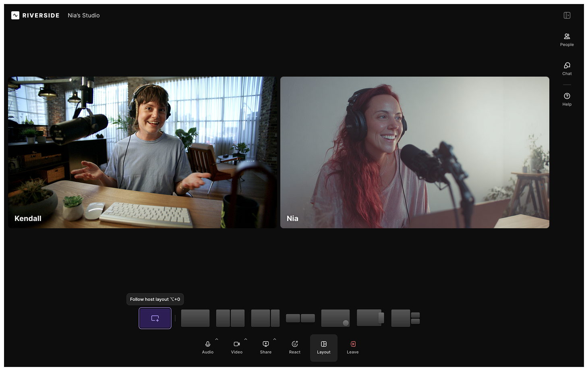The height and width of the screenshot is (371, 588).
Task: Select Follow host layout option
Action: 155,318
